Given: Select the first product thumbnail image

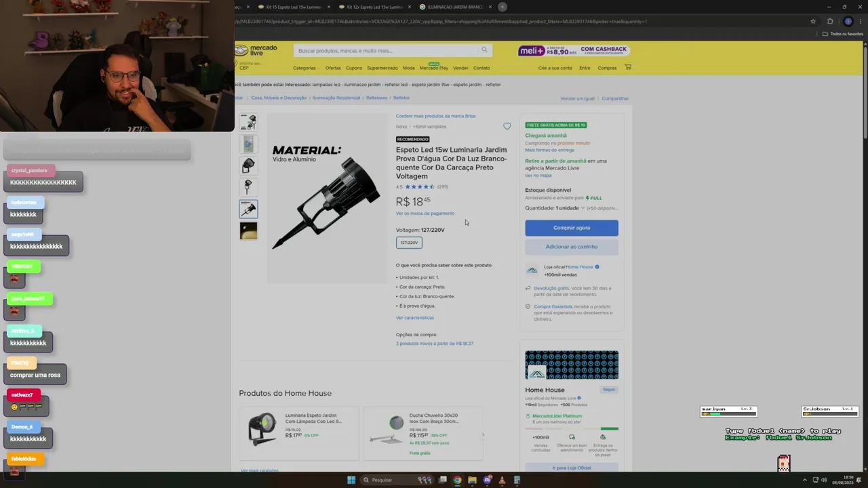Looking at the screenshot, I should (x=248, y=122).
